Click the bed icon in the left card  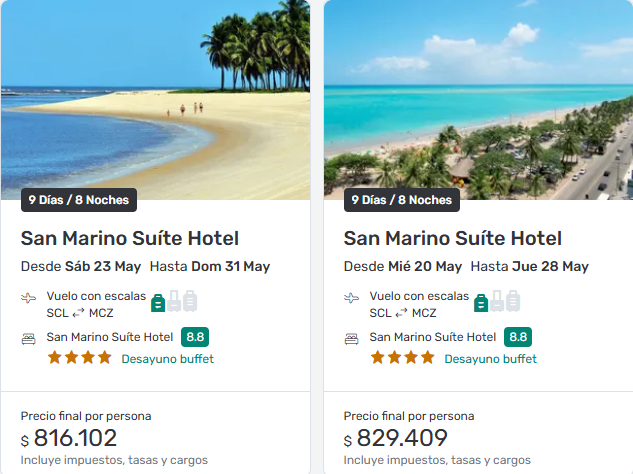point(28,338)
